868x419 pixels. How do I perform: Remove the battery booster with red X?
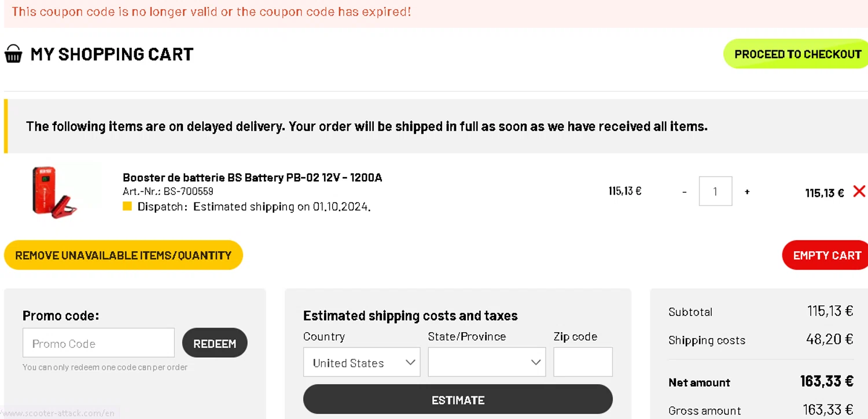click(859, 192)
